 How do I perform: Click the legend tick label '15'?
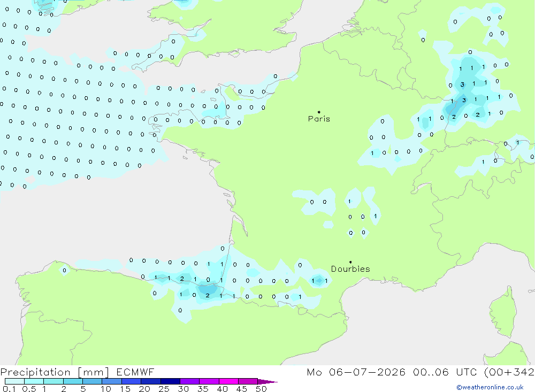click(x=125, y=389)
